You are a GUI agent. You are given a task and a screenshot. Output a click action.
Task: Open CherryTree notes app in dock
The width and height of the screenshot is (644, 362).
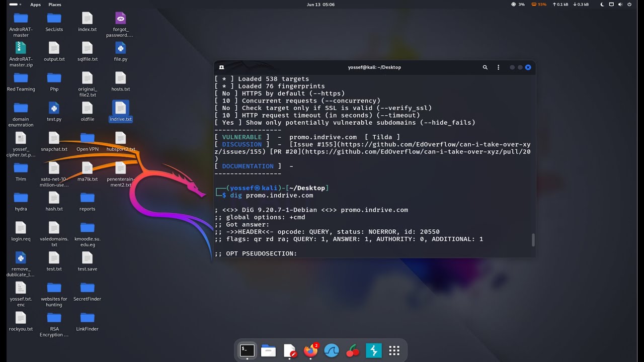pos(353,350)
